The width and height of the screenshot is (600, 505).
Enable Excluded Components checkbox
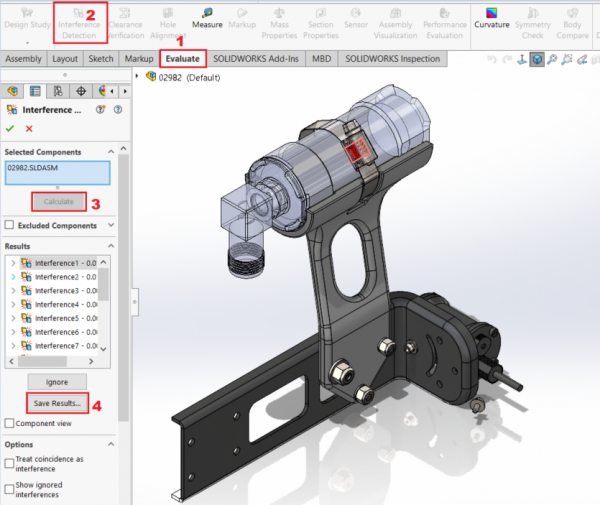click(9, 225)
